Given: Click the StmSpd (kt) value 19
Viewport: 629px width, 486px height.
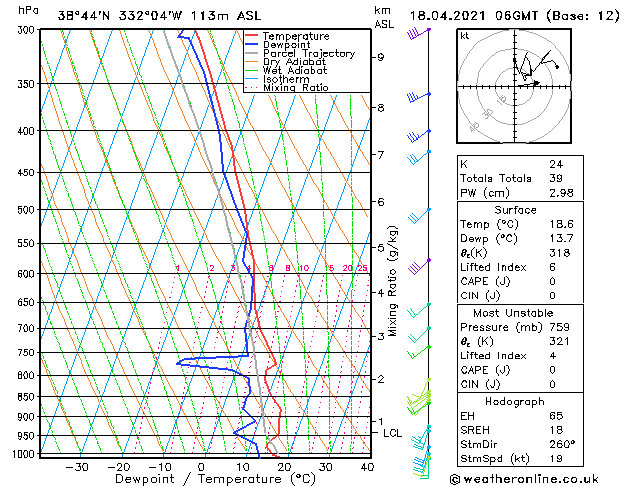Looking at the screenshot, I should pyautogui.click(x=556, y=458).
